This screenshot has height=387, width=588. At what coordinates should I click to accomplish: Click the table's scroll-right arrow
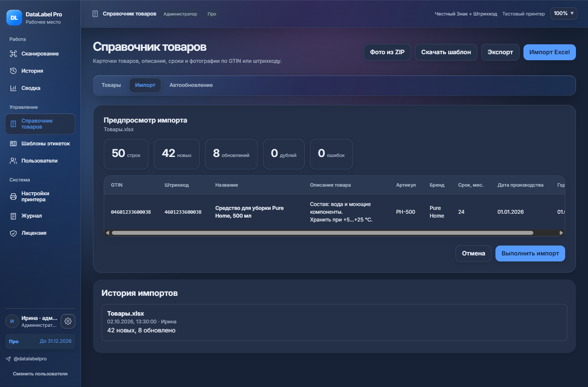tap(561, 233)
